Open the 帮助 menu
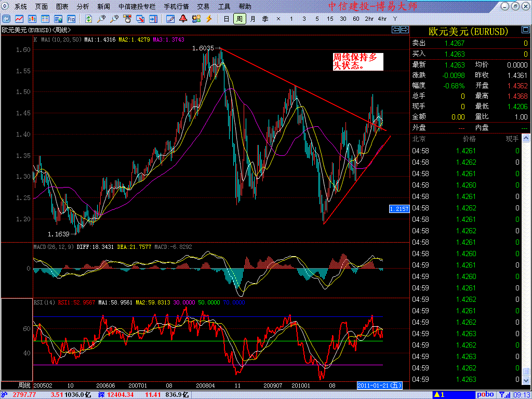The height and width of the screenshot is (399, 532). point(245,6)
